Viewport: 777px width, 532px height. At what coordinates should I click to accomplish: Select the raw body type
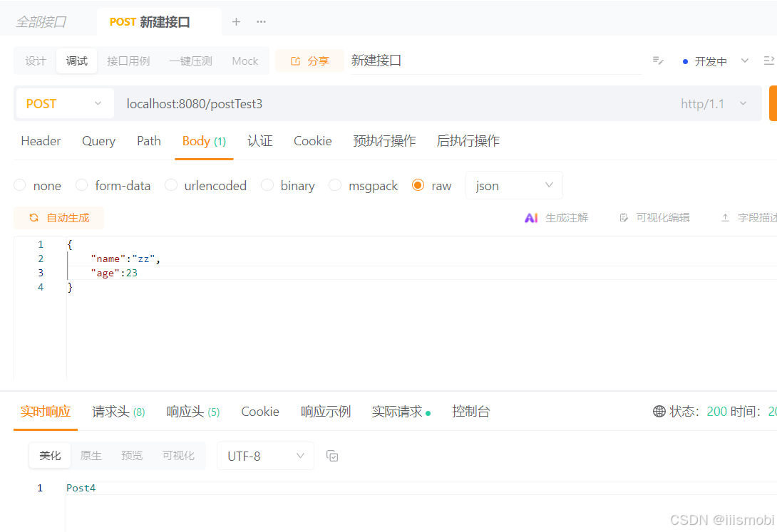click(x=418, y=185)
